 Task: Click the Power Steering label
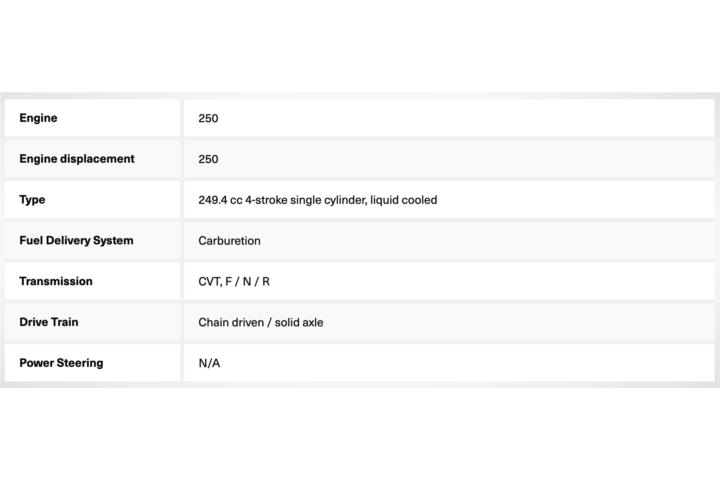(61, 363)
